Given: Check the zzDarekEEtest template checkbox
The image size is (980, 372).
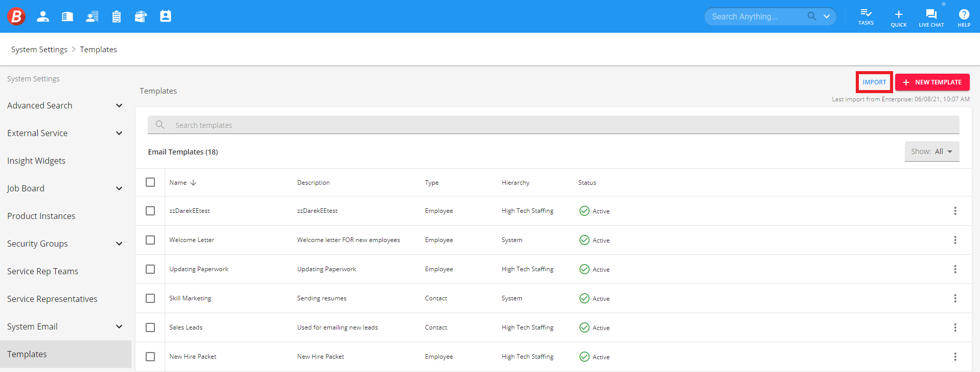Looking at the screenshot, I should pos(150,211).
